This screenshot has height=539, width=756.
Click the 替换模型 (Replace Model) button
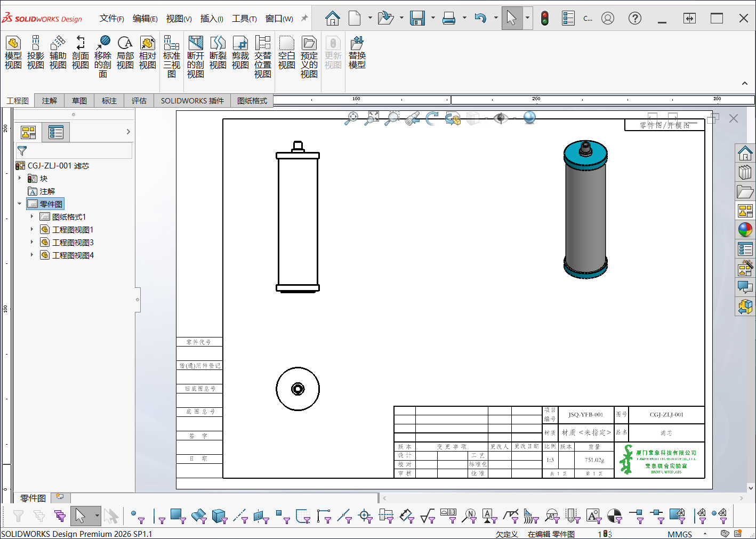(357, 53)
